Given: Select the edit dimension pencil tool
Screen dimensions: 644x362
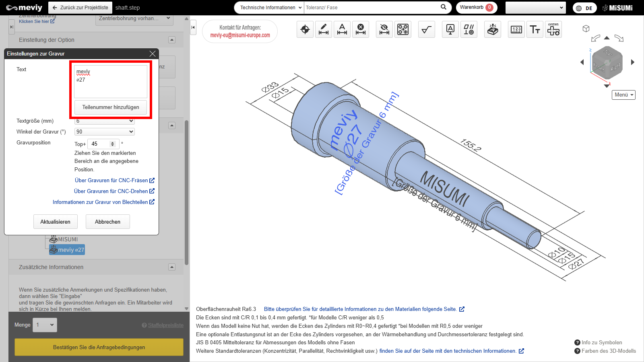Looking at the screenshot, I should (324, 29).
